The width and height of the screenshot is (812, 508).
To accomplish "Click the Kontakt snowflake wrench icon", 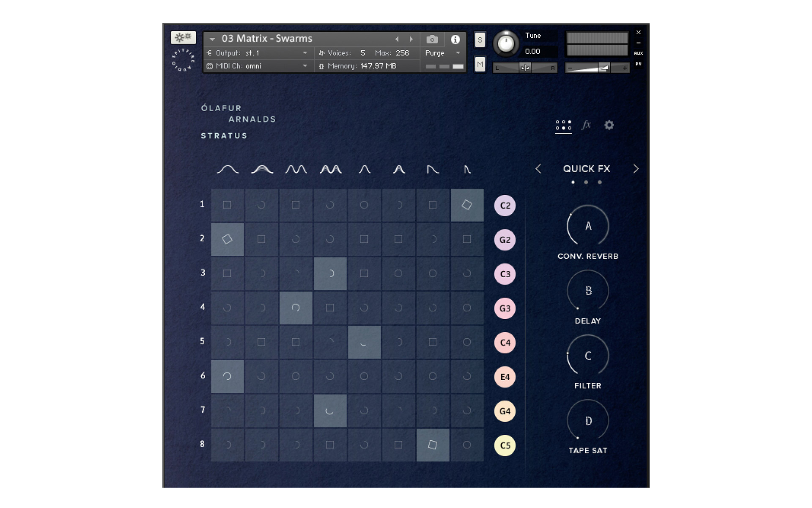I will pyautogui.click(x=183, y=38).
